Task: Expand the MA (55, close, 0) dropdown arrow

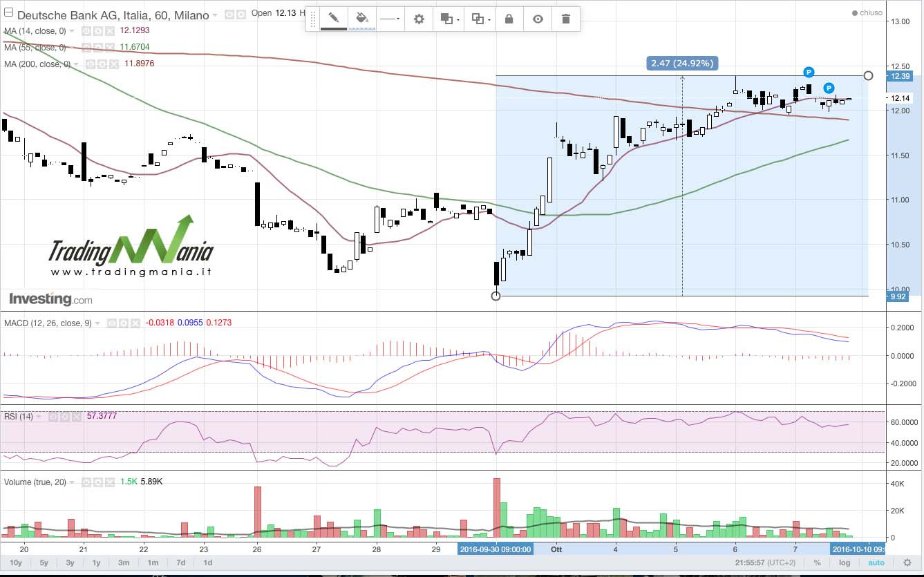Action: tap(72, 48)
